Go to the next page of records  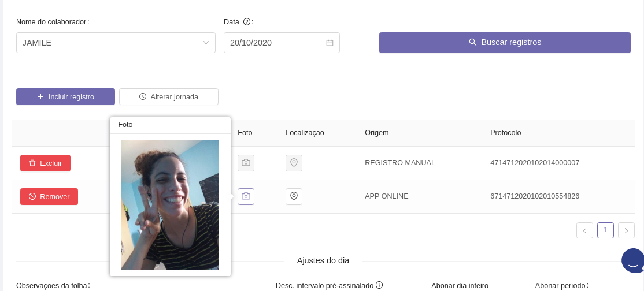[x=626, y=230]
